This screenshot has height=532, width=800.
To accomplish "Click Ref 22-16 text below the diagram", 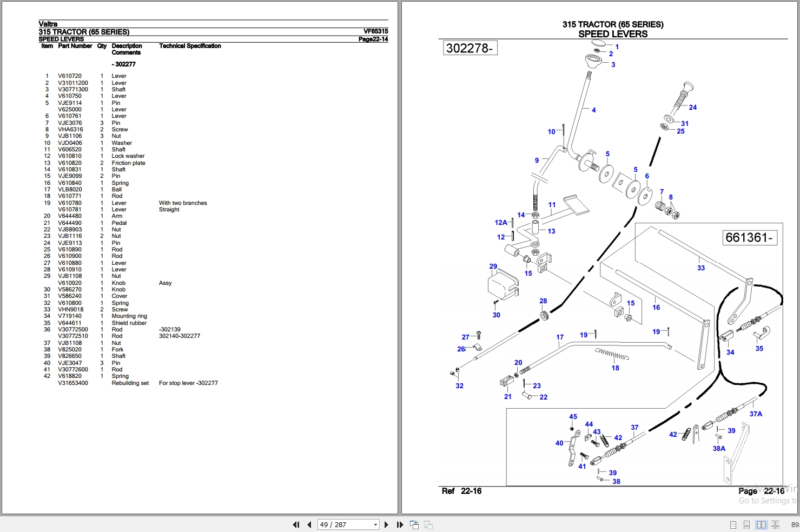I will pos(461,491).
